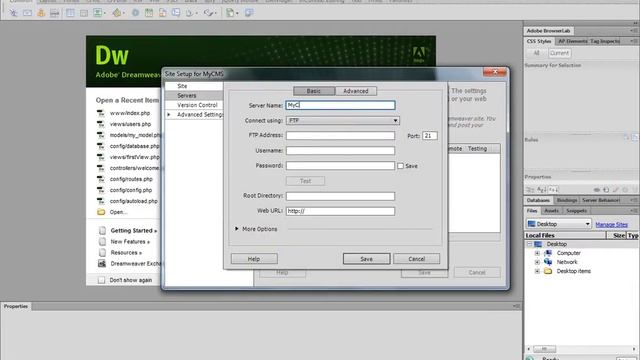The height and width of the screenshot is (360, 640).
Task: Click the Widget insert icon
Action: [x=135, y=13]
